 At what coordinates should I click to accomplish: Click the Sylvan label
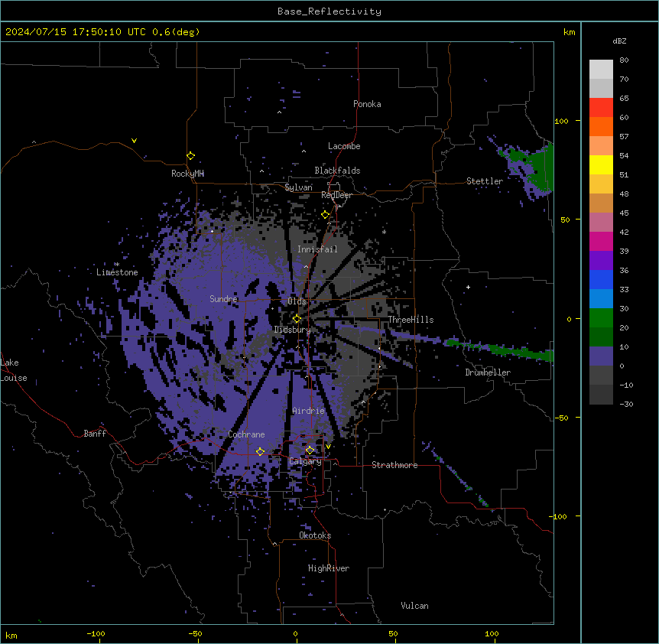[x=298, y=187]
